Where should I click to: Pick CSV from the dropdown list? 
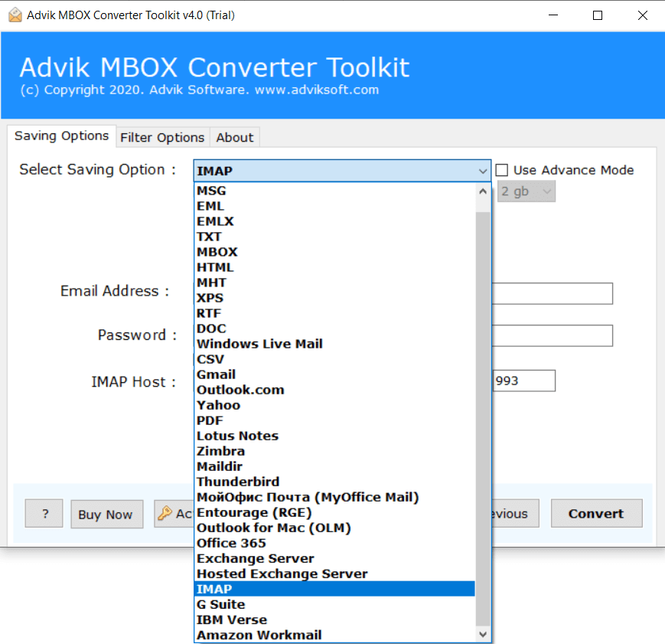(x=335, y=359)
